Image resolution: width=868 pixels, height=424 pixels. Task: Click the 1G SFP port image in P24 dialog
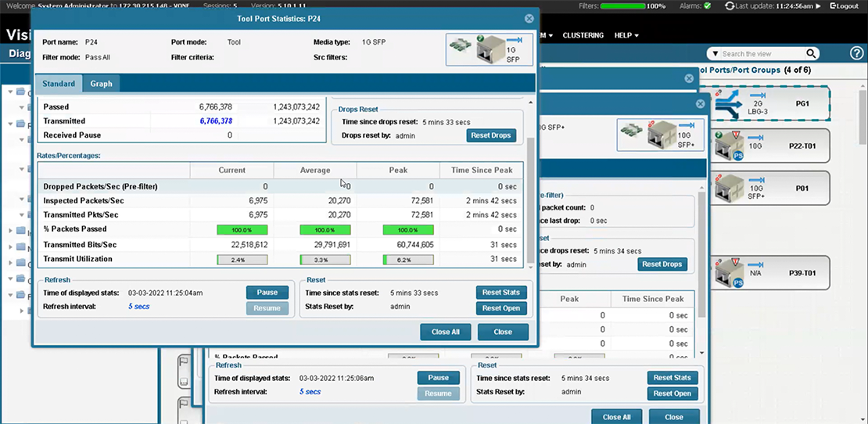tap(489, 49)
